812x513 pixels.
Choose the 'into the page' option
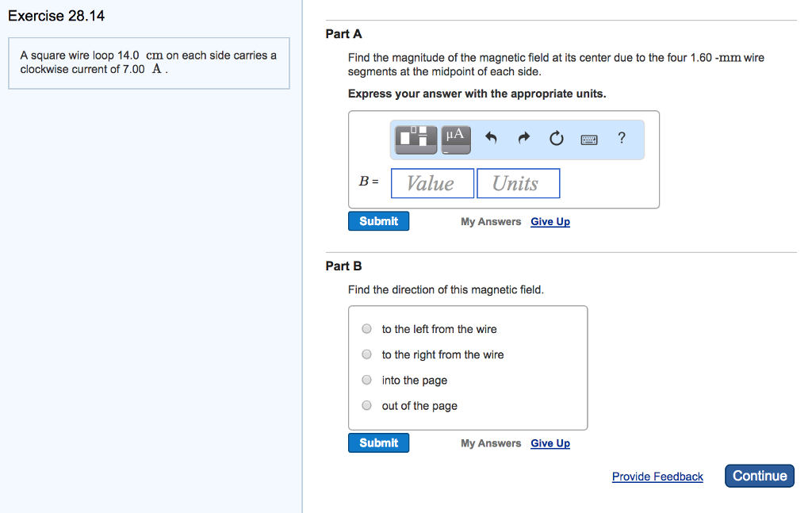(x=366, y=380)
